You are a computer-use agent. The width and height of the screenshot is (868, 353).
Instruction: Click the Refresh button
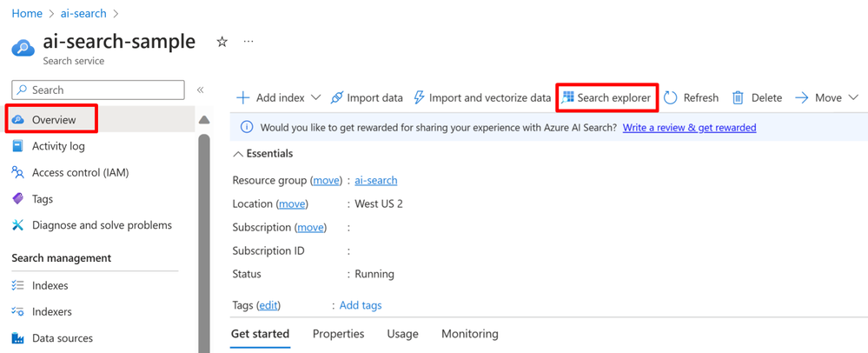click(692, 98)
